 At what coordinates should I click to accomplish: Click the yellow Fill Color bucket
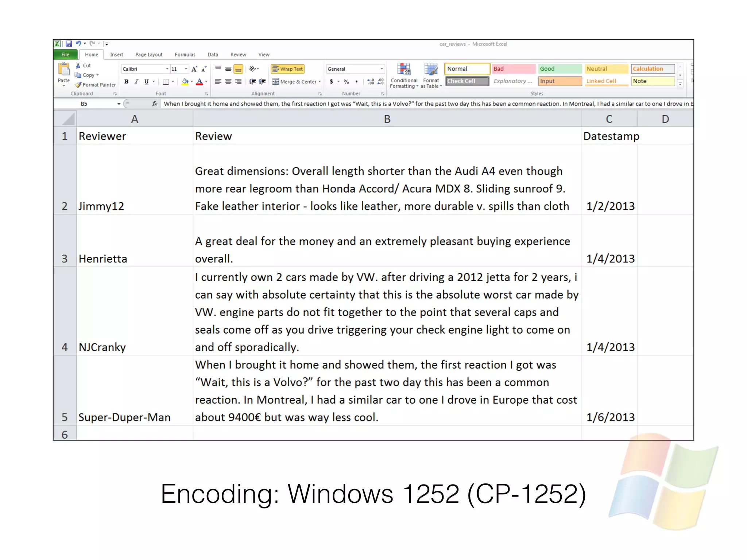point(185,82)
